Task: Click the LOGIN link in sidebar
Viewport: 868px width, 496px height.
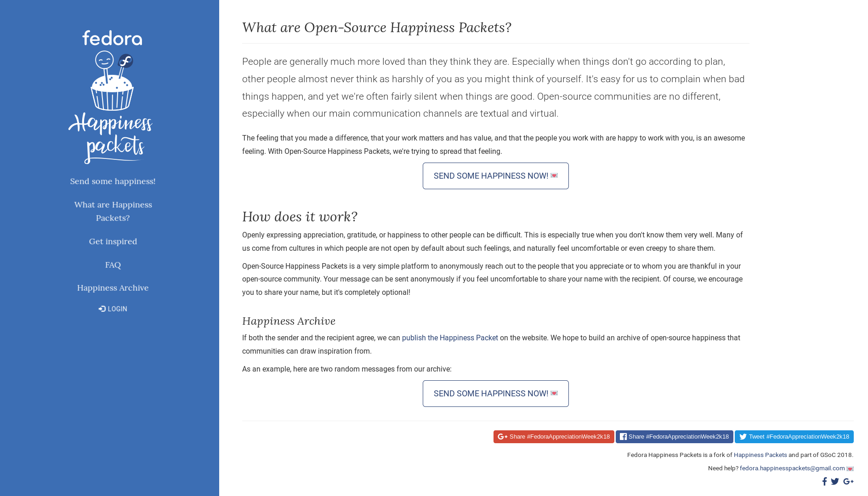Action: pos(113,309)
